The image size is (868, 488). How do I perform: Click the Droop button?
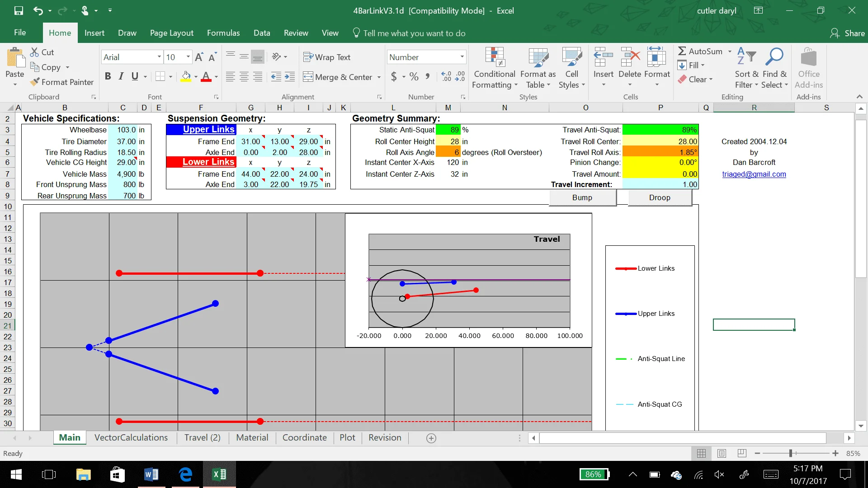tap(660, 197)
